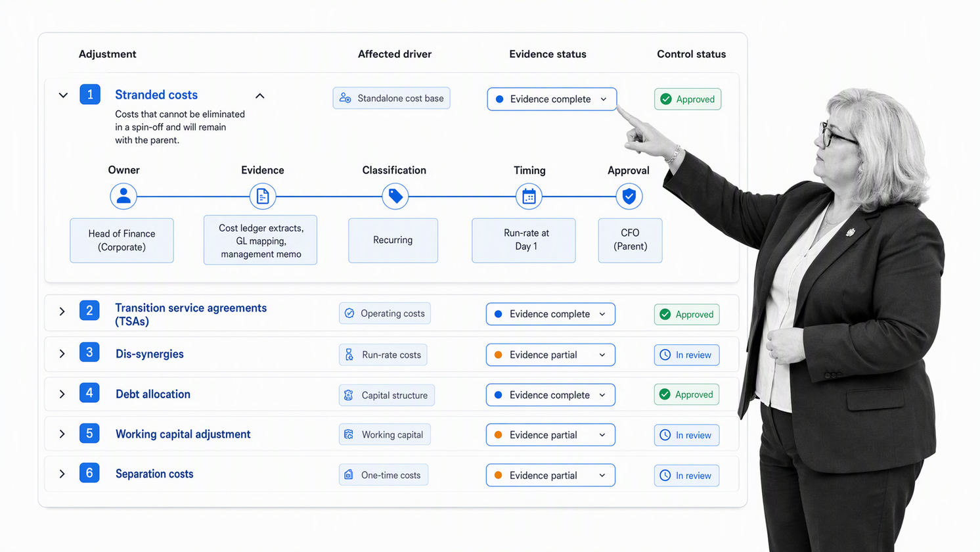Open Working capital adjustment title link

tap(183, 434)
